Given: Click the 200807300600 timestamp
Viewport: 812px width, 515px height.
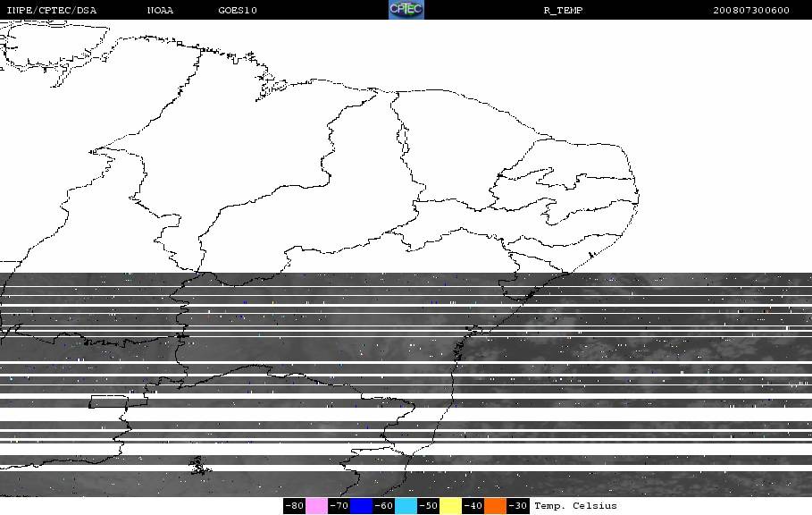Looking at the screenshot, I should click(751, 11).
